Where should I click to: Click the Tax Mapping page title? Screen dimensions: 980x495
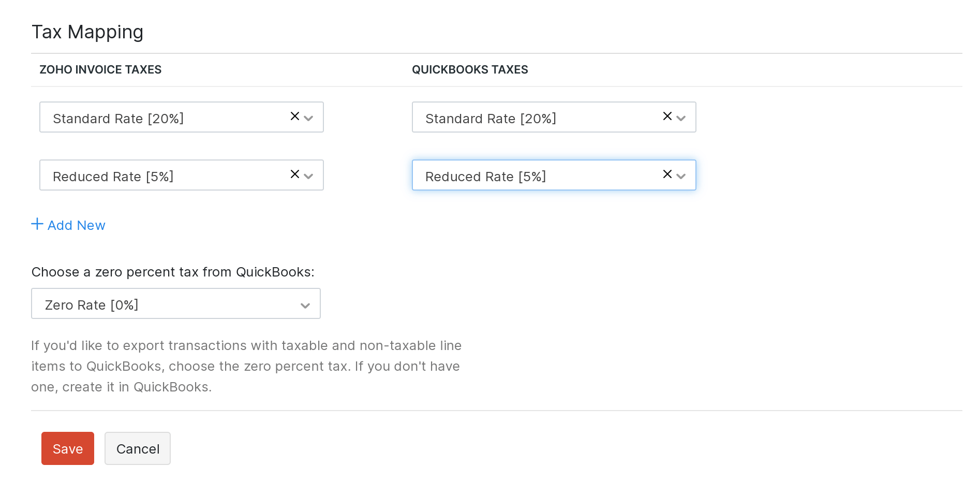(87, 32)
